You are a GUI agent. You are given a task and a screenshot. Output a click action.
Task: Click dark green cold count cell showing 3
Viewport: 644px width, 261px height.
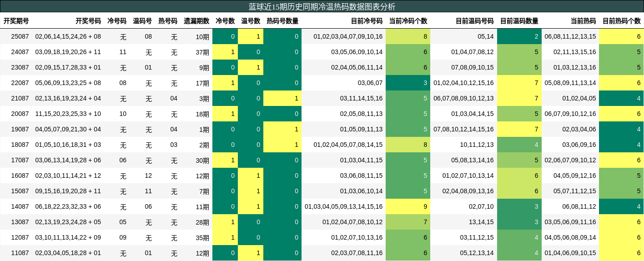click(x=408, y=83)
